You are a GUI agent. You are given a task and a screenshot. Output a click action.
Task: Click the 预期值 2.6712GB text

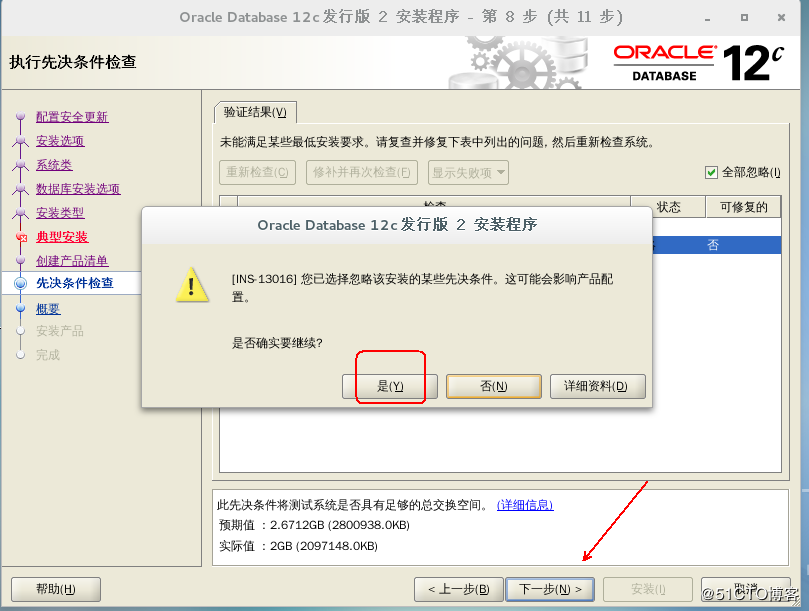click(314, 525)
